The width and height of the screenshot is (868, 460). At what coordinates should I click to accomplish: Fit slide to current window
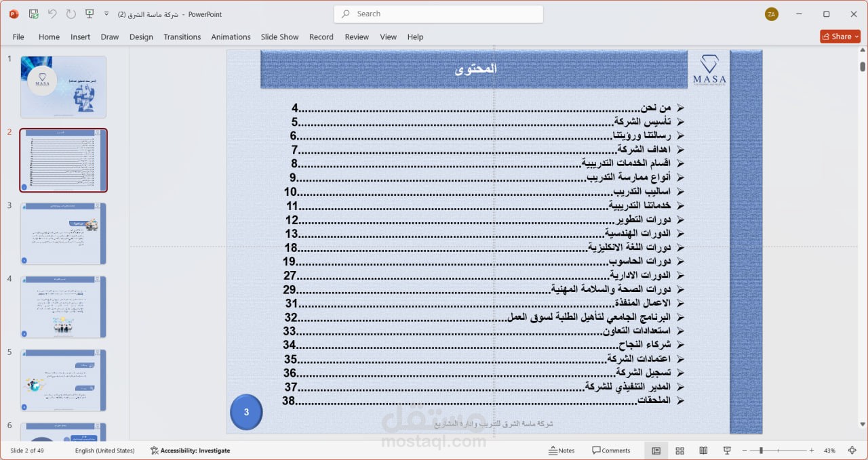[x=852, y=451]
